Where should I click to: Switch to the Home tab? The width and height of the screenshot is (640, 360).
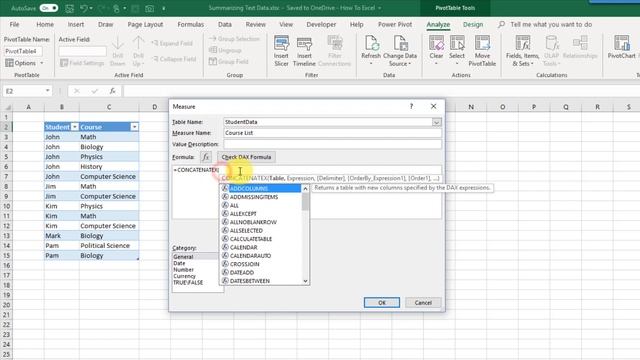pyautogui.click(x=45, y=24)
